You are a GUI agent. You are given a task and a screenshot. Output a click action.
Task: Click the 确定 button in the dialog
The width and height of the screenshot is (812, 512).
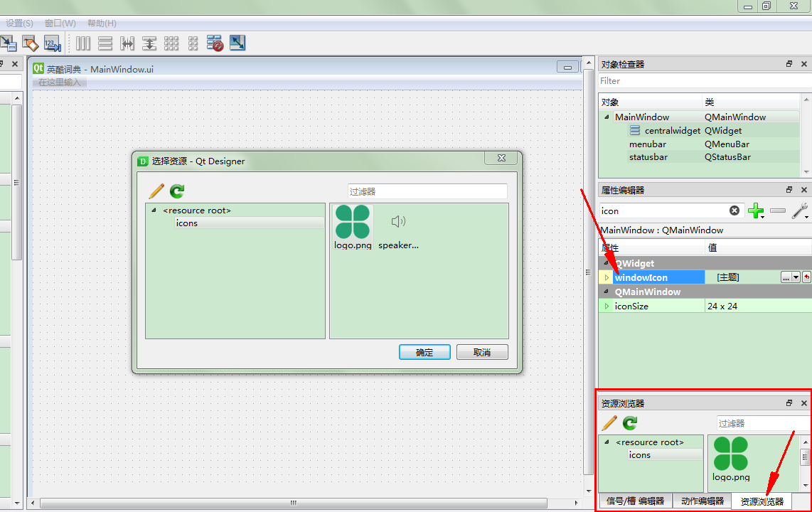click(x=424, y=352)
